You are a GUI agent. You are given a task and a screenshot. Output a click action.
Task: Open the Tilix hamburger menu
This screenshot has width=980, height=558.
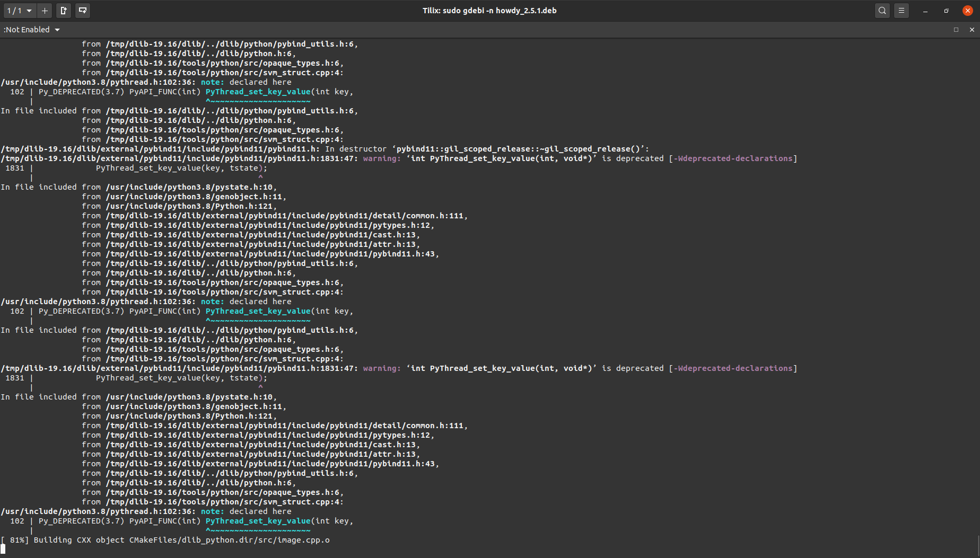click(x=902, y=11)
